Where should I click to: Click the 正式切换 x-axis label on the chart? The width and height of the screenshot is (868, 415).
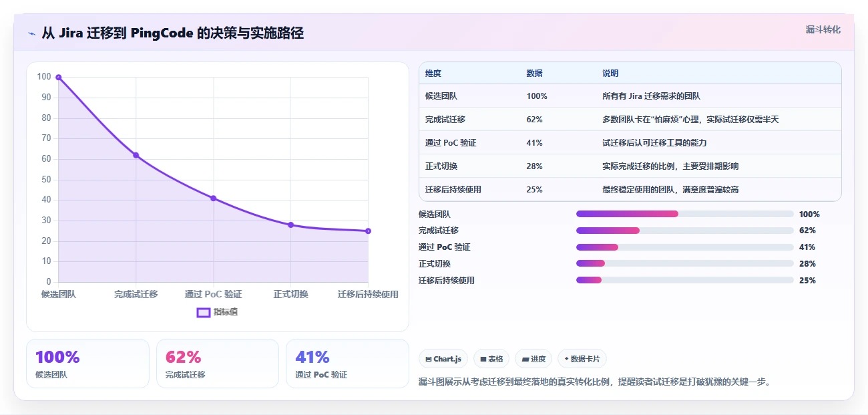pos(291,294)
